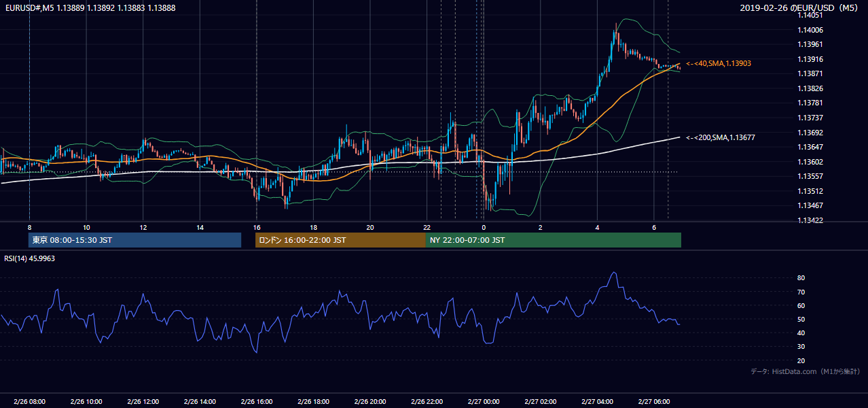Click hour tick 12 under the price chart
The height and width of the screenshot is (408, 868).
click(143, 227)
